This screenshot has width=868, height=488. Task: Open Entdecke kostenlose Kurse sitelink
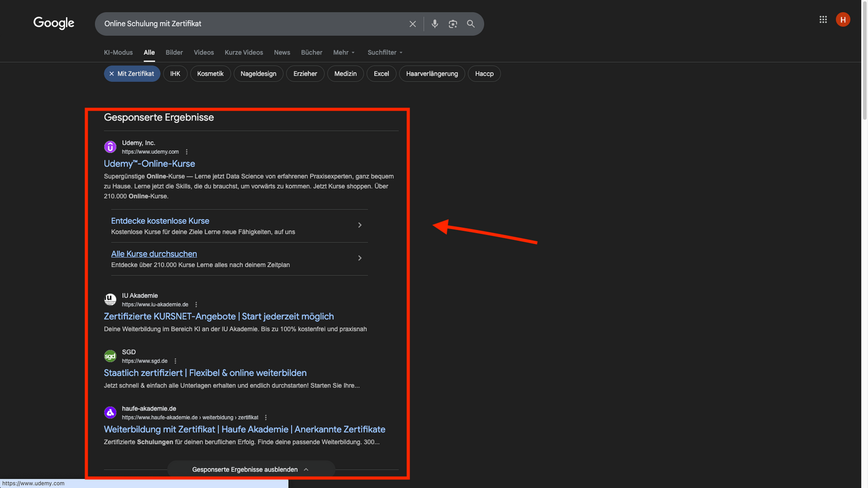(160, 221)
